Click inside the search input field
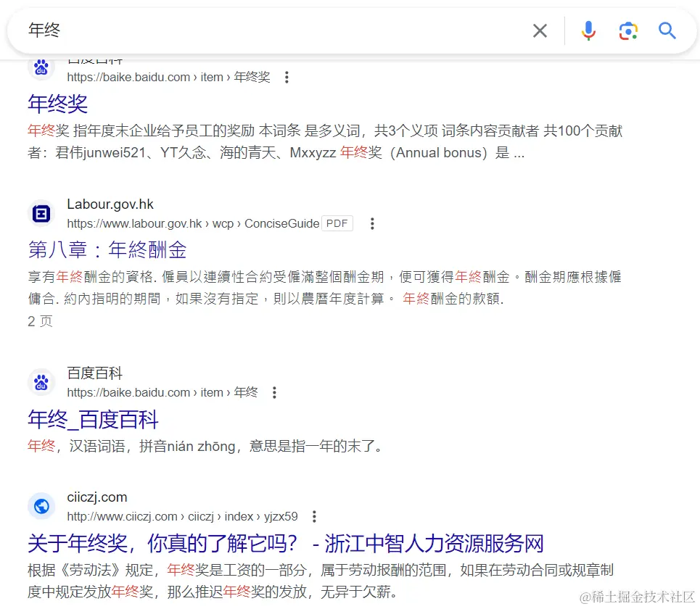The image size is (700, 609). tap(218, 30)
